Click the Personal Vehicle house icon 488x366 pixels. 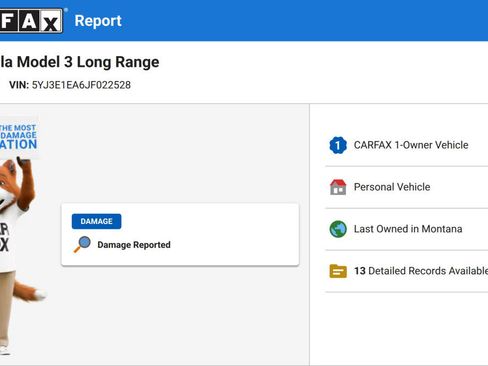[x=338, y=187]
